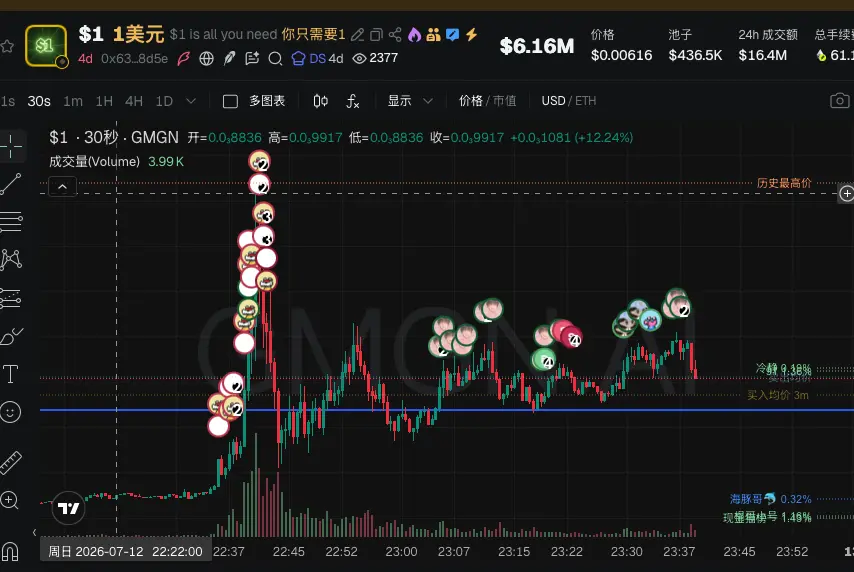Open the fx indicators menu
The height and width of the screenshot is (572, 854).
(x=353, y=101)
